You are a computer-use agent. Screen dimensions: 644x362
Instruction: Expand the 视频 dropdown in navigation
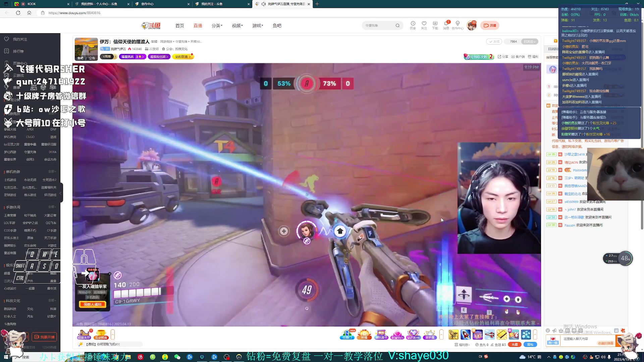pyautogui.click(x=237, y=25)
